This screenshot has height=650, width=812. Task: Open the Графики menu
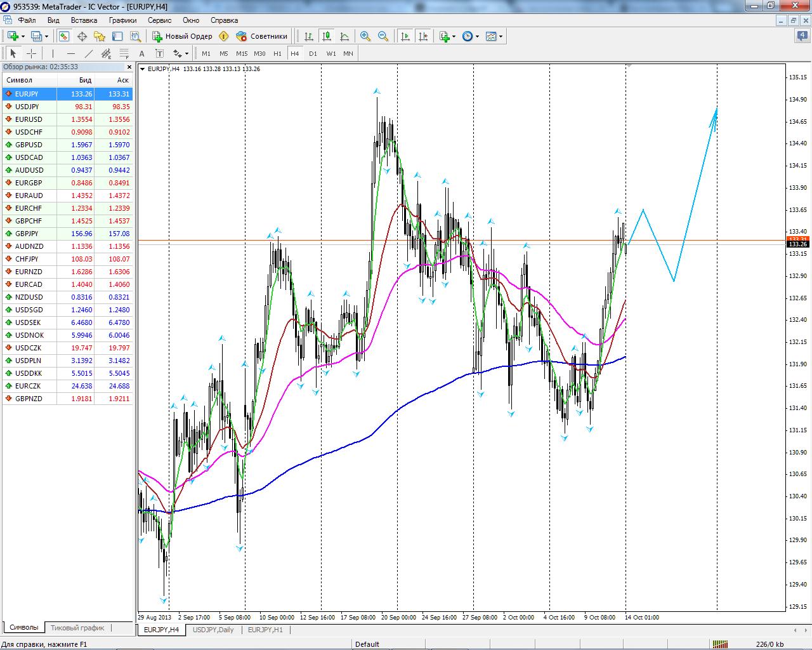(x=122, y=20)
